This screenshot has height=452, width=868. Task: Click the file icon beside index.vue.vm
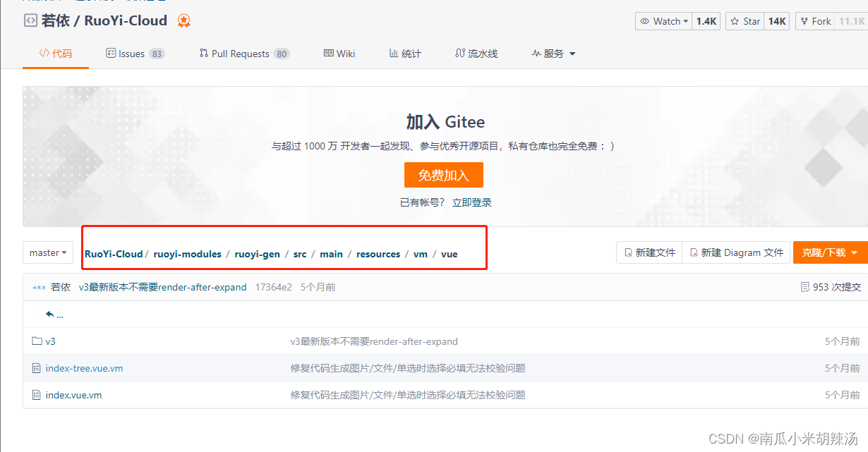37,395
